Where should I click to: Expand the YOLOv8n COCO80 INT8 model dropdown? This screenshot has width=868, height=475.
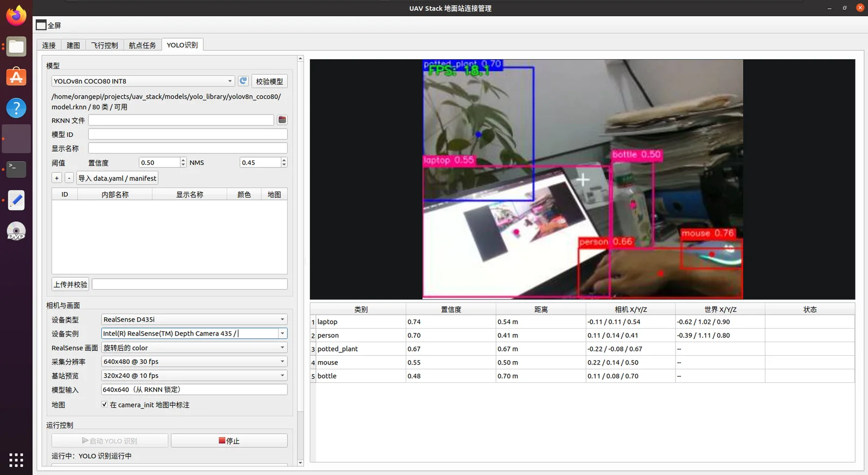tap(143, 81)
